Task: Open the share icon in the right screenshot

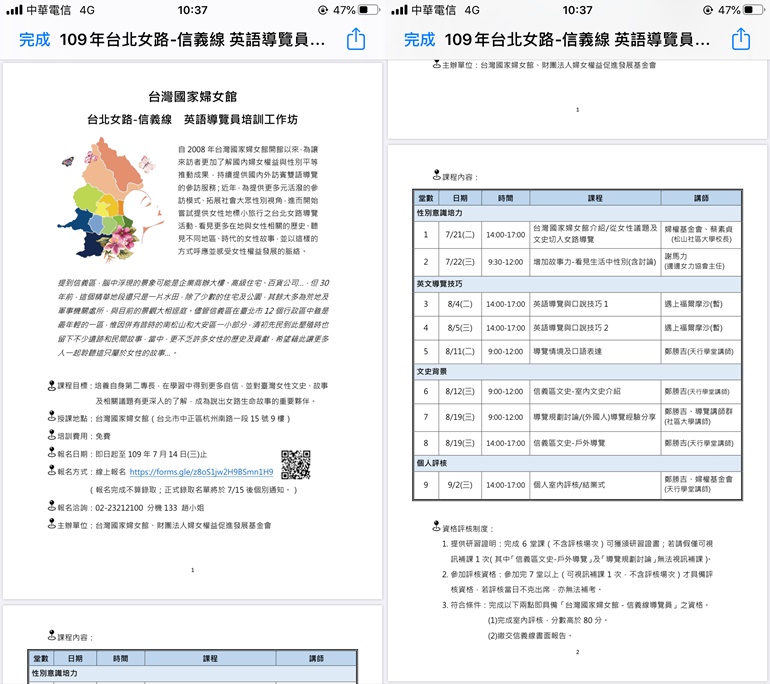Action: point(741,39)
